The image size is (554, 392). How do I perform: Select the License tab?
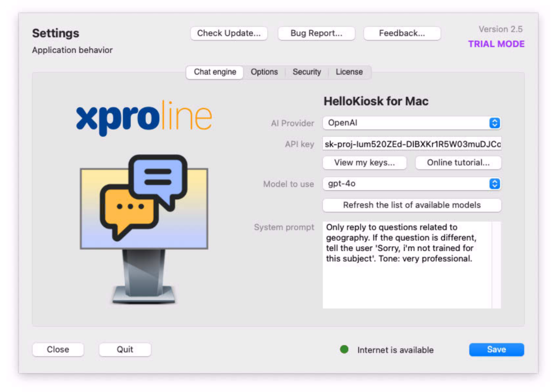point(349,72)
